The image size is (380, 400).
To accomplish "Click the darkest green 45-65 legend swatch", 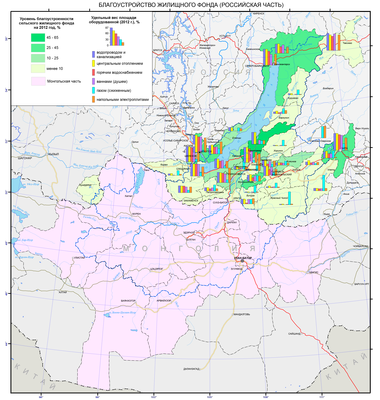I will point(38,37).
